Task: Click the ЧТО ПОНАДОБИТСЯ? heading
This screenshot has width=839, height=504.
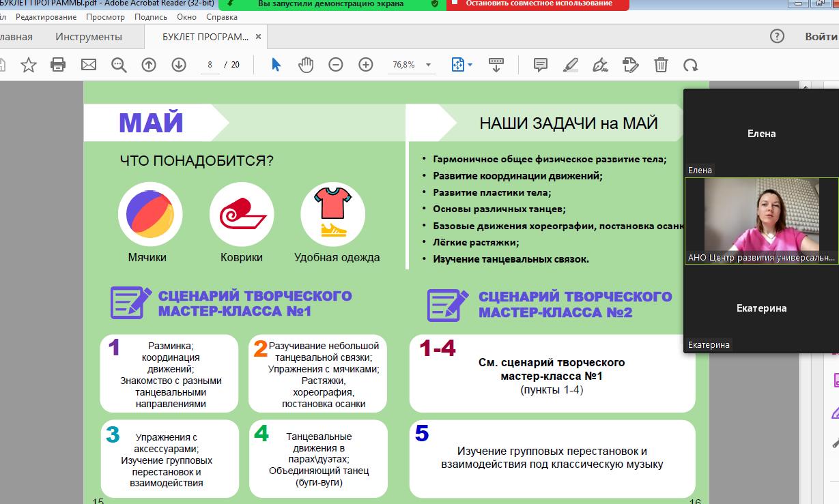Action: pos(197,161)
